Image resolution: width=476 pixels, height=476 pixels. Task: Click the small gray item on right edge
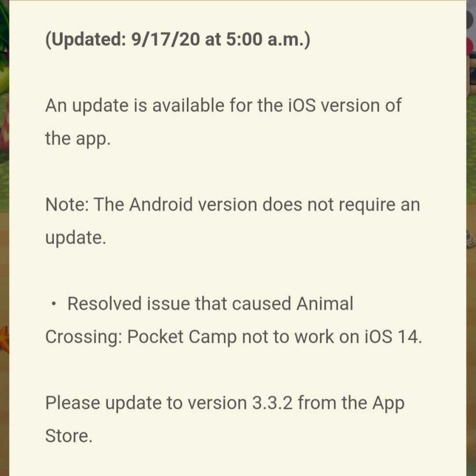[471, 239]
